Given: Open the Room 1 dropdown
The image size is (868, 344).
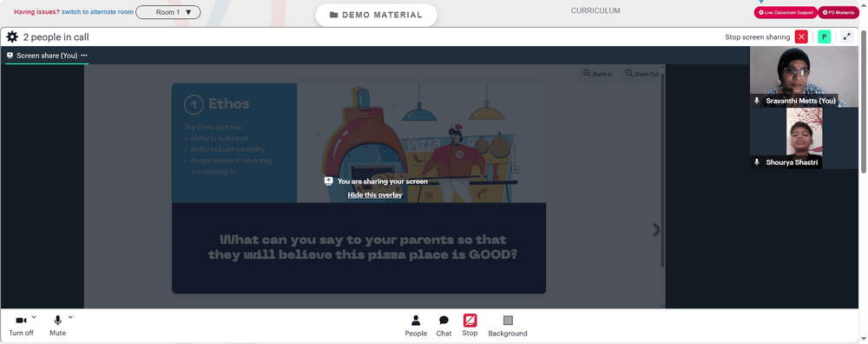Looking at the screenshot, I should pos(168,12).
